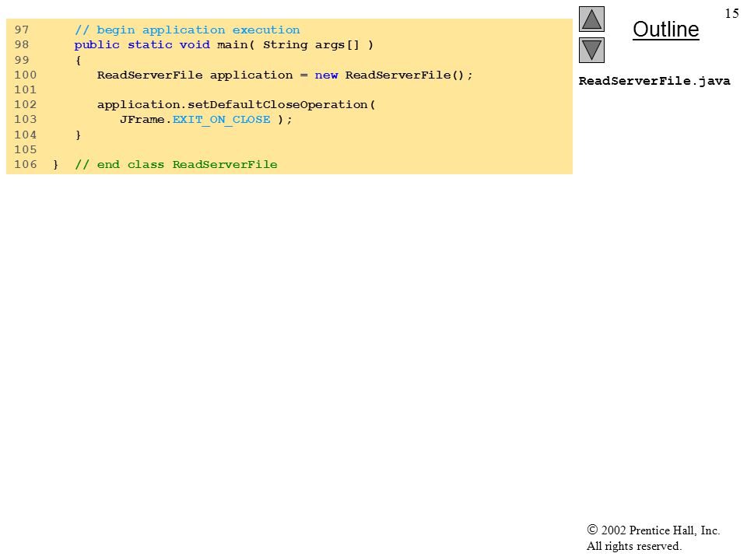Click the 2002 Prentice Hall copyright text
The image size is (747, 560).
click(x=653, y=530)
